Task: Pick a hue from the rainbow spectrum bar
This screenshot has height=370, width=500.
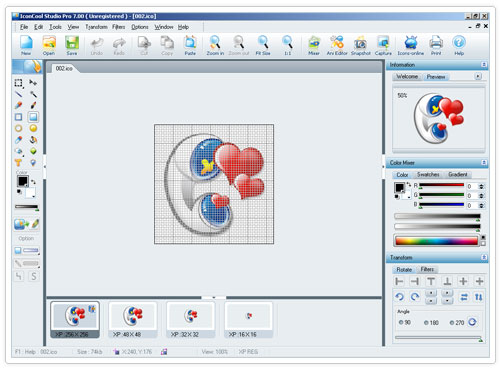Action: 436,241
